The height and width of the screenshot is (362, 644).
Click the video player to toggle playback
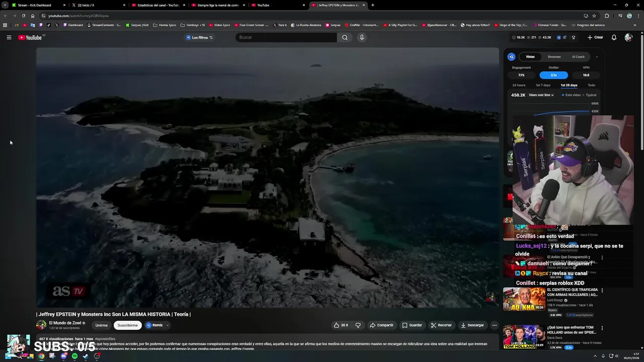(267, 177)
